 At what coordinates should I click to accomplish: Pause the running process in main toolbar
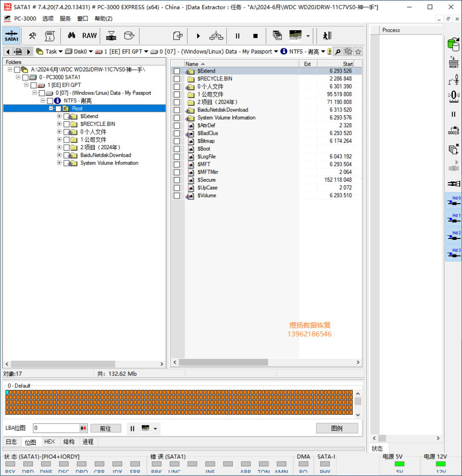click(x=238, y=36)
